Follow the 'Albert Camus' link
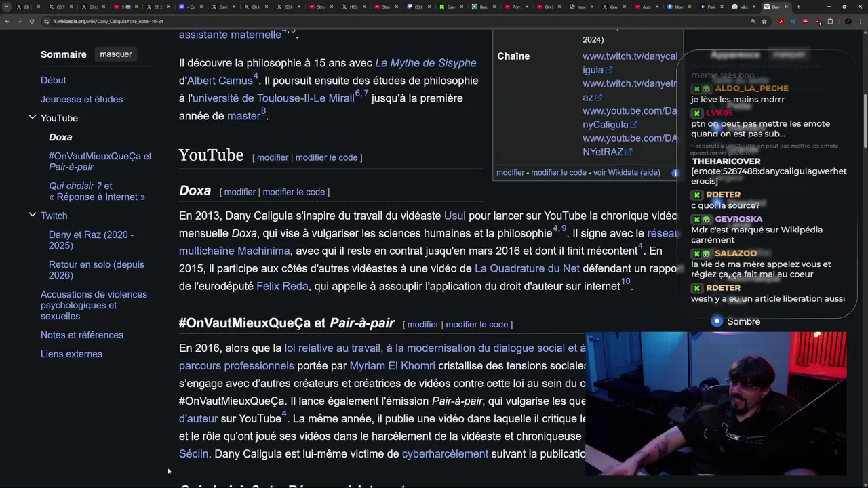This screenshot has width=868, height=488. pyautogui.click(x=220, y=81)
